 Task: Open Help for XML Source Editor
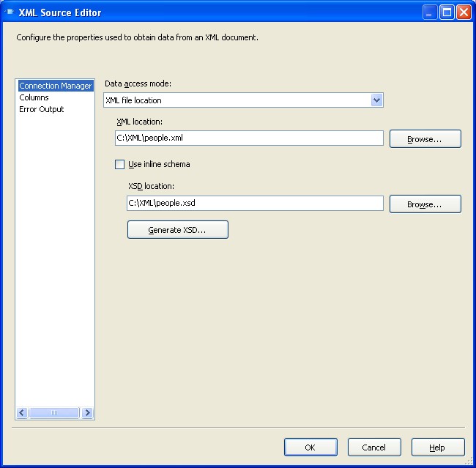click(437, 447)
